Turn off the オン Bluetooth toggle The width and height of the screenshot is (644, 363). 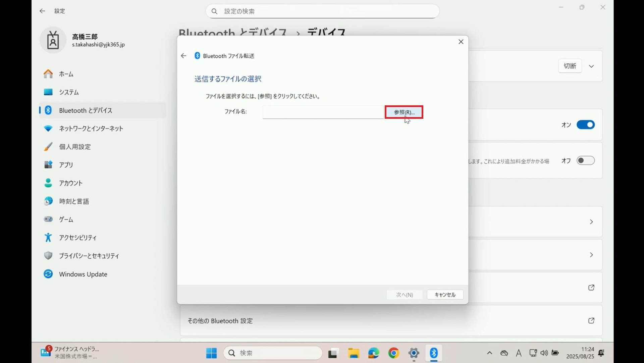tap(585, 125)
